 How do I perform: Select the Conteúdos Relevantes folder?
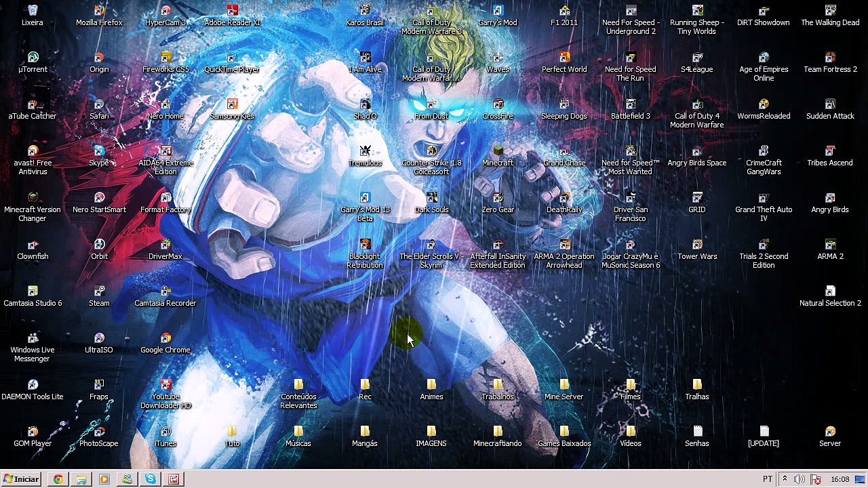298,394
